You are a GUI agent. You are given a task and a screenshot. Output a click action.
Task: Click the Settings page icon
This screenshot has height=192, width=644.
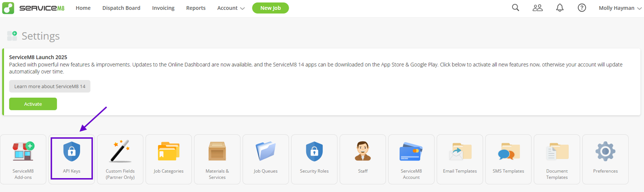coord(12,36)
